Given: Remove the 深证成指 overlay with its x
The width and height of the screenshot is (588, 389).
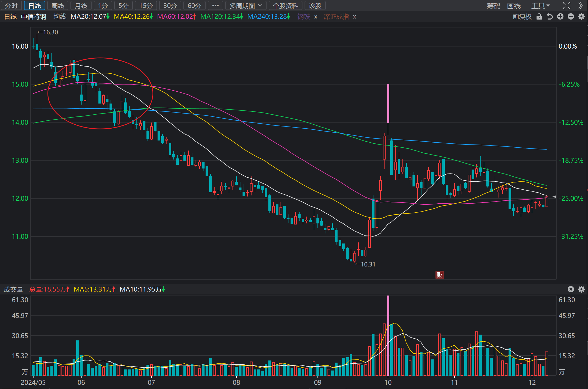Looking at the screenshot, I should click(354, 17).
